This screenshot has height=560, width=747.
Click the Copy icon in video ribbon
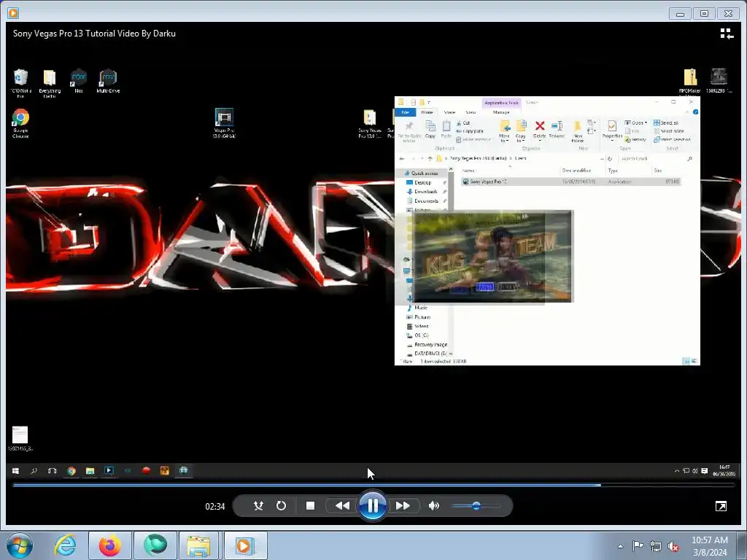coord(430,130)
